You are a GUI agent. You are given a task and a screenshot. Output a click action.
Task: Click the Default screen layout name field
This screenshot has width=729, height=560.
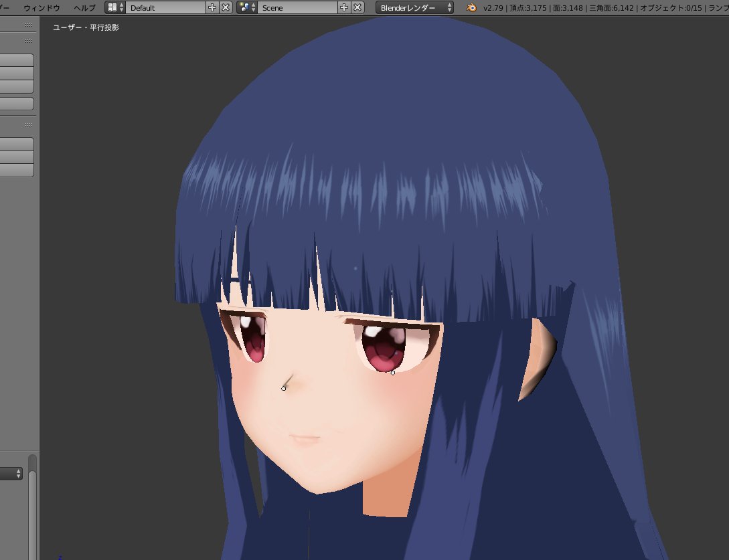coord(165,7)
